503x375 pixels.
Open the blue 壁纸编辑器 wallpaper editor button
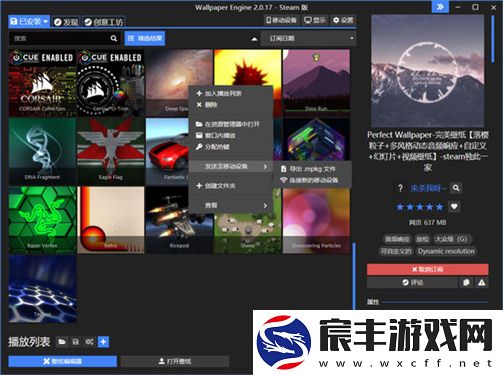click(x=63, y=361)
